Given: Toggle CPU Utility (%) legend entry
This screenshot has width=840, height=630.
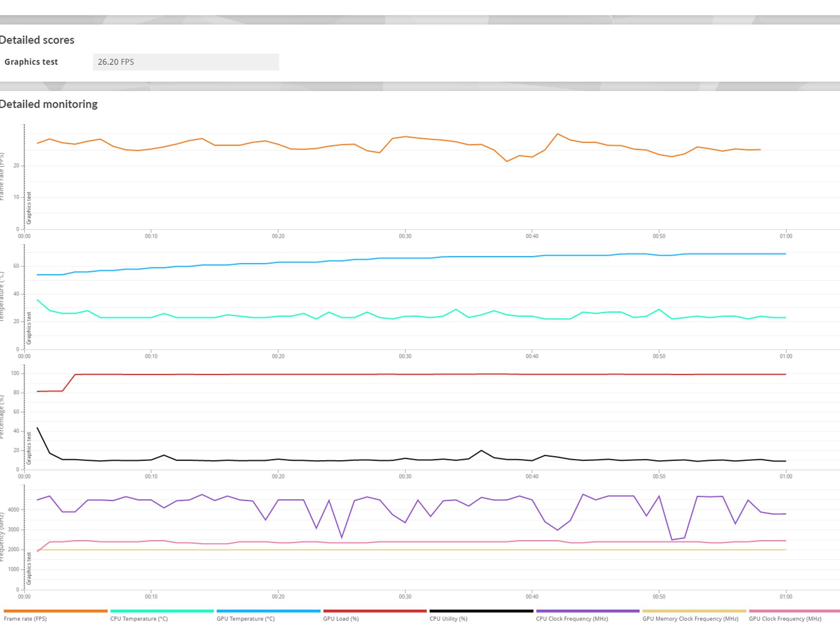Looking at the screenshot, I should [481, 616].
